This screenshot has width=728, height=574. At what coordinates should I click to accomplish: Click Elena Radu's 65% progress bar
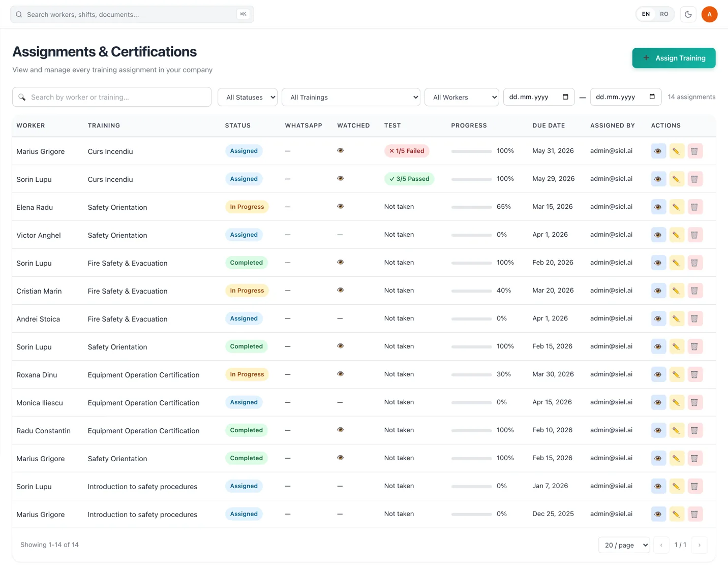pos(471,207)
